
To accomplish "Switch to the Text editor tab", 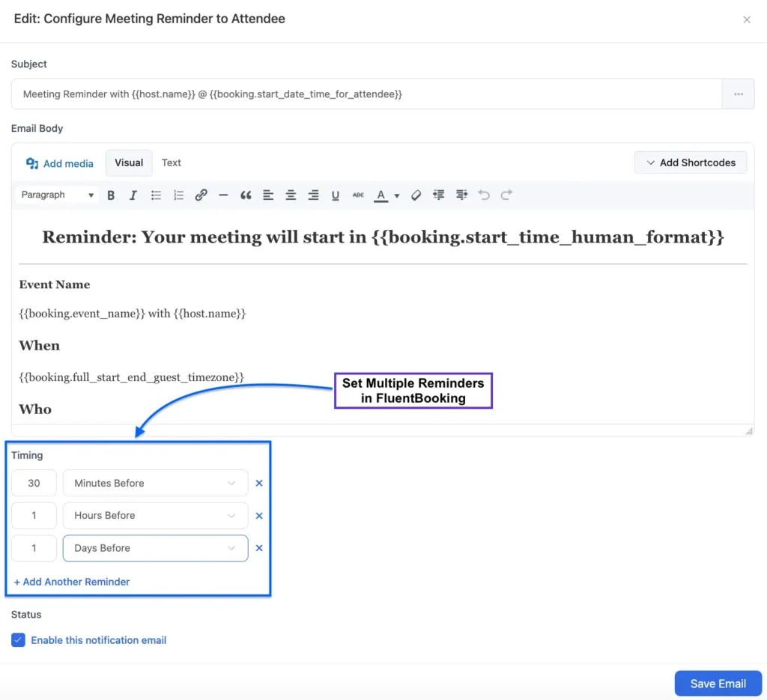I will pos(171,162).
